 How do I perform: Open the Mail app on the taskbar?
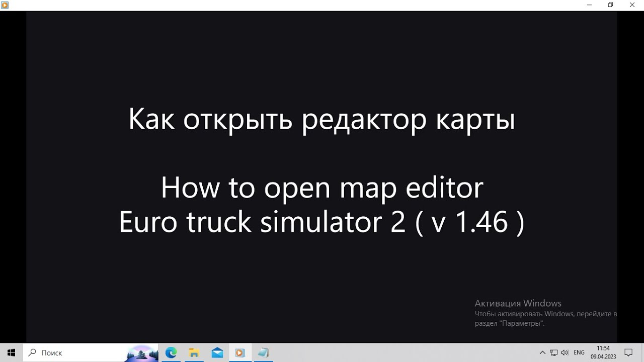point(217,352)
